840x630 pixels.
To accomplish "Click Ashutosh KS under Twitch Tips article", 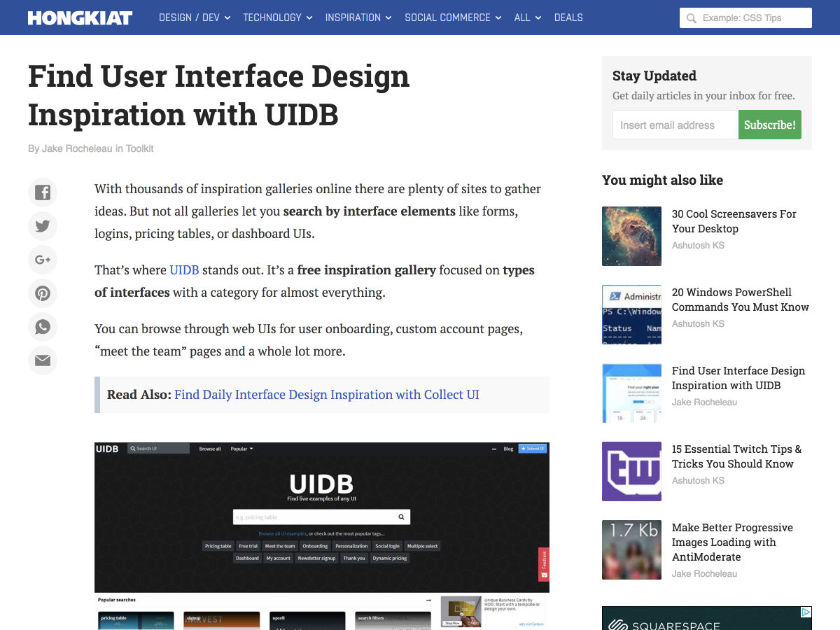I will [698, 481].
